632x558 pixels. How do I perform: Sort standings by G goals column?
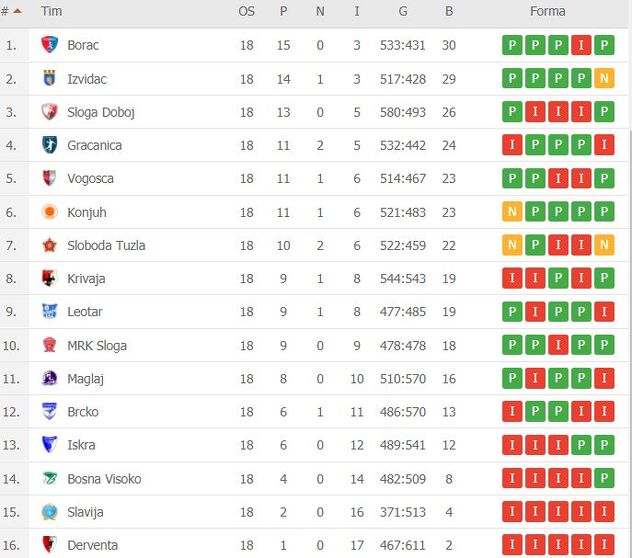tap(403, 11)
